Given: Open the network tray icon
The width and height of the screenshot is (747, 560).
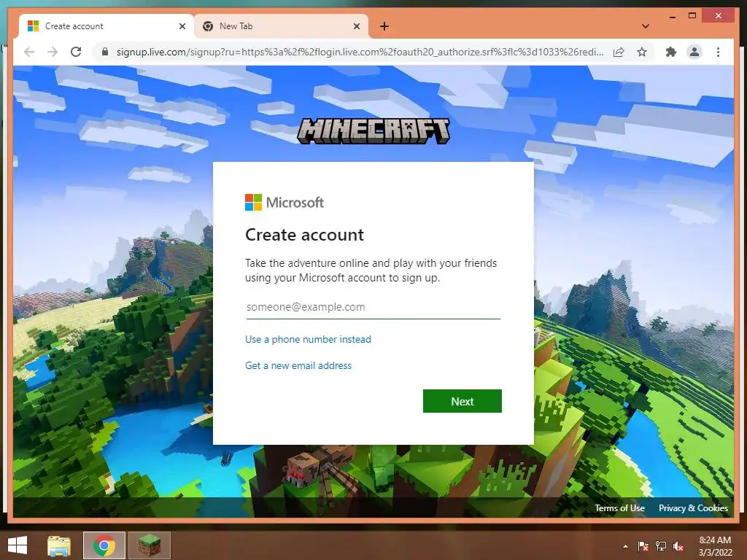Looking at the screenshot, I should (661, 546).
